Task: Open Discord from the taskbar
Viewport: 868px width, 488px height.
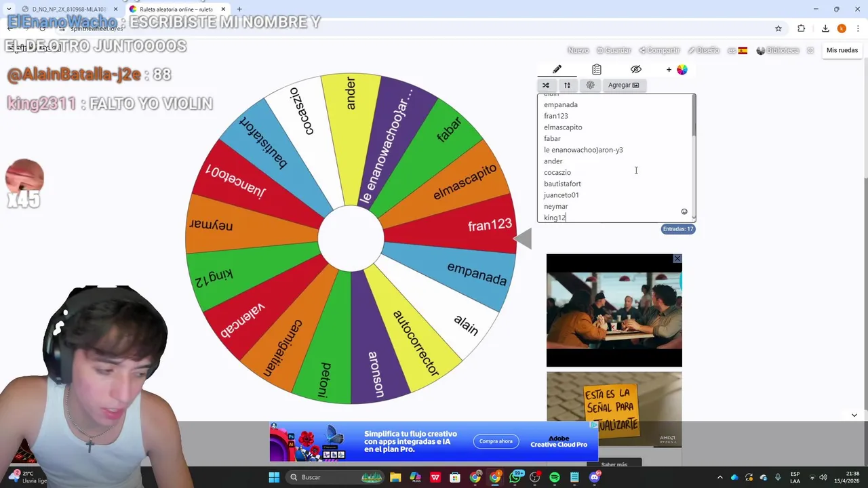Action: click(595, 477)
